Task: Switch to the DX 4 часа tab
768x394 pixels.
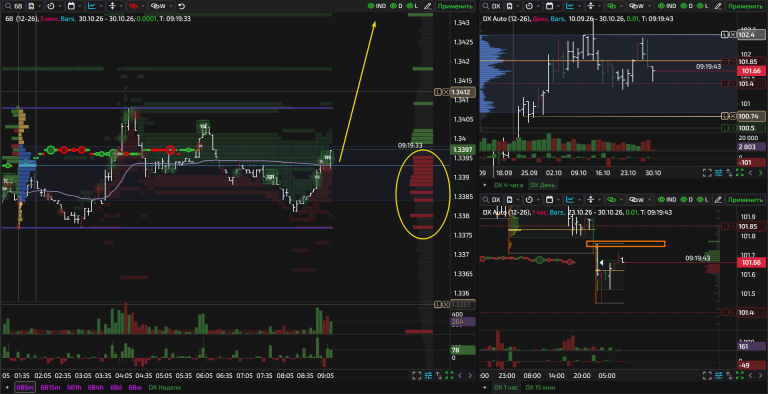Action: coord(508,185)
